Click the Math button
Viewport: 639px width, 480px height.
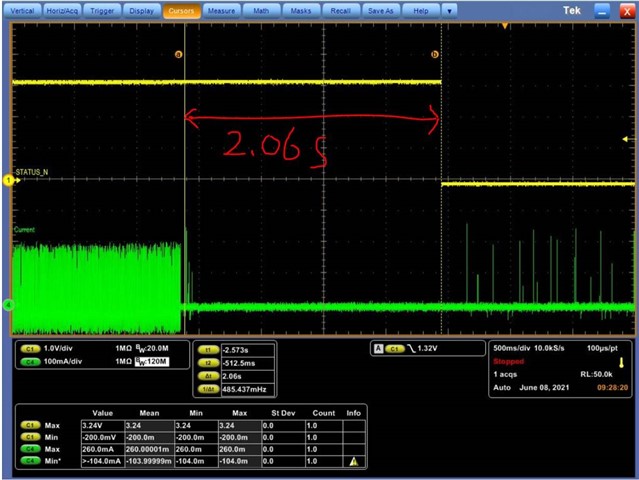[x=261, y=11]
